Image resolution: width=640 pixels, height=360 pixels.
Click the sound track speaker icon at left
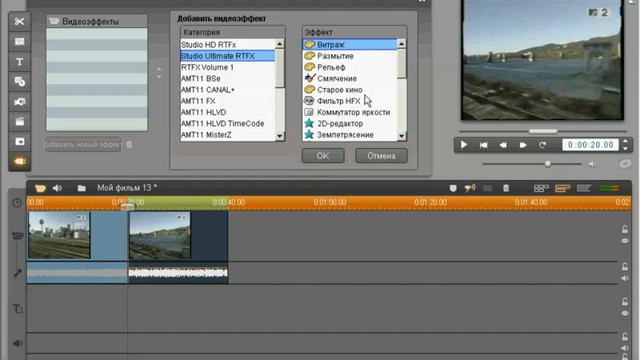tap(18, 344)
